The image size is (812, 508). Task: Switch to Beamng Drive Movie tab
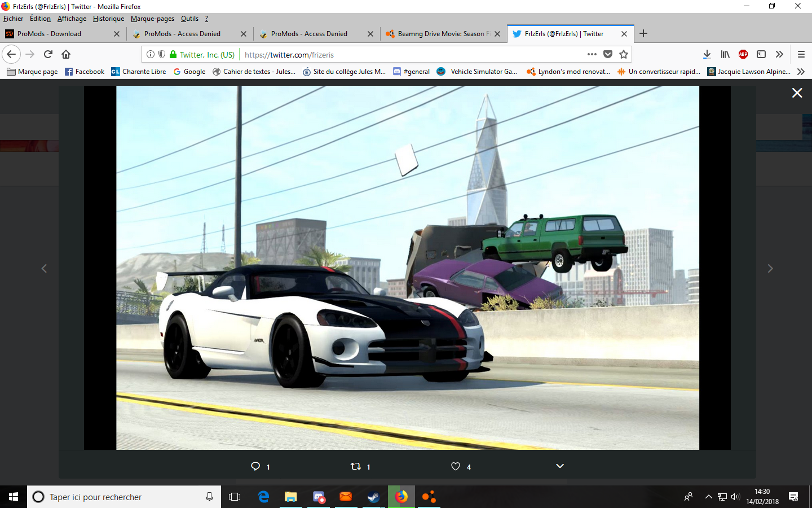(x=443, y=34)
